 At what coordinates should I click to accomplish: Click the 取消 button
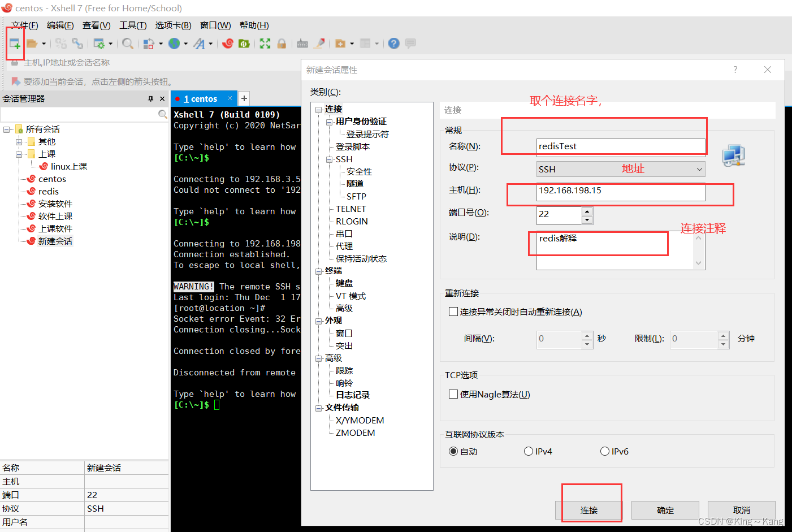pyautogui.click(x=741, y=510)
